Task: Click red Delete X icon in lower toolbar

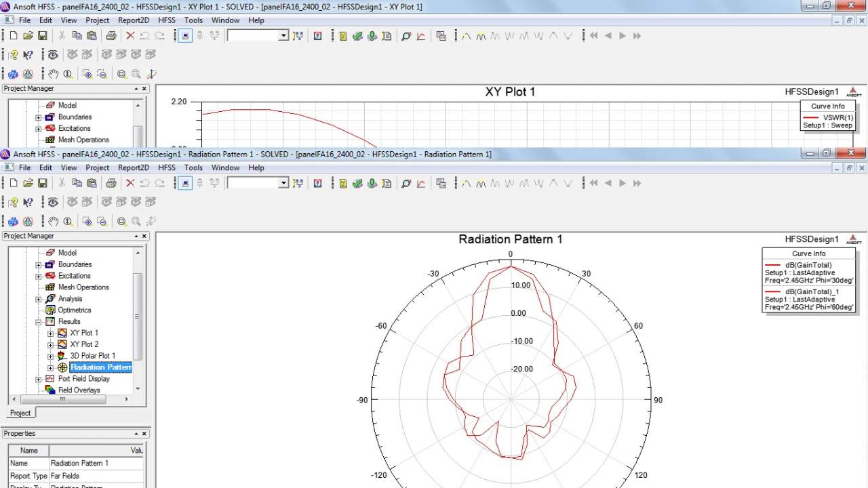Action: tap(130, 183)
